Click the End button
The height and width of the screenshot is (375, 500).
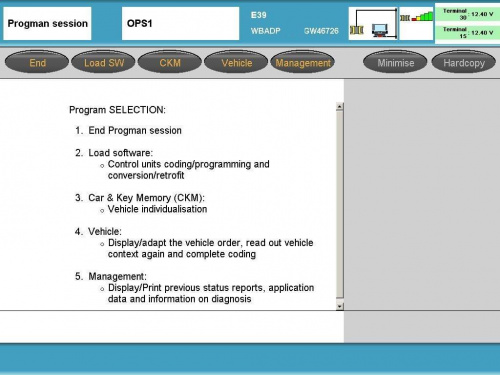pyautogui.click(x=37, y=62)
